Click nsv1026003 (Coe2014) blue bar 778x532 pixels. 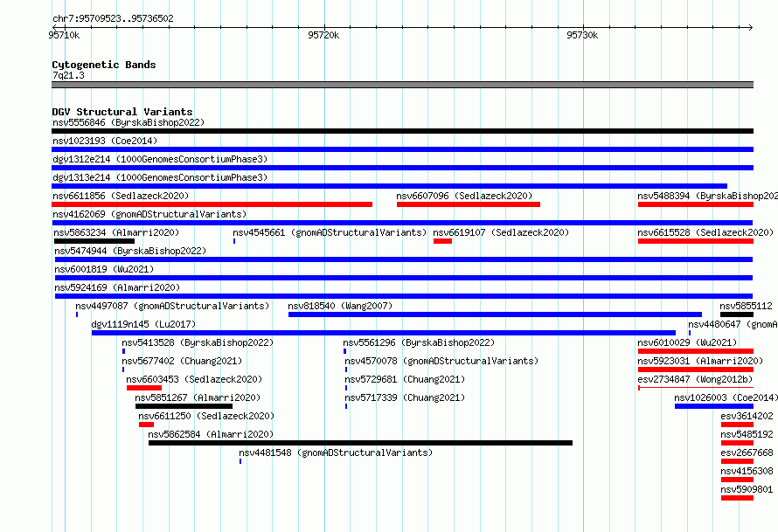(714, 406)
